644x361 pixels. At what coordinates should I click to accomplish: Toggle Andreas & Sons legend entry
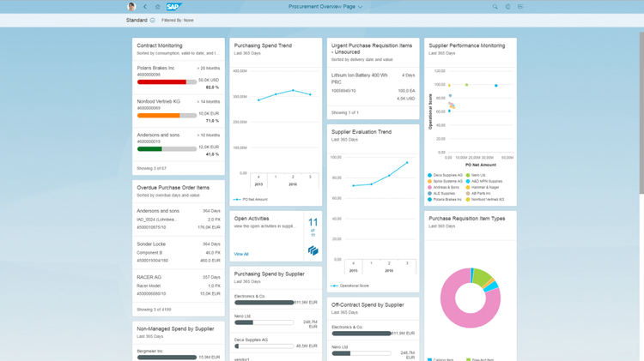click(445, 187)
